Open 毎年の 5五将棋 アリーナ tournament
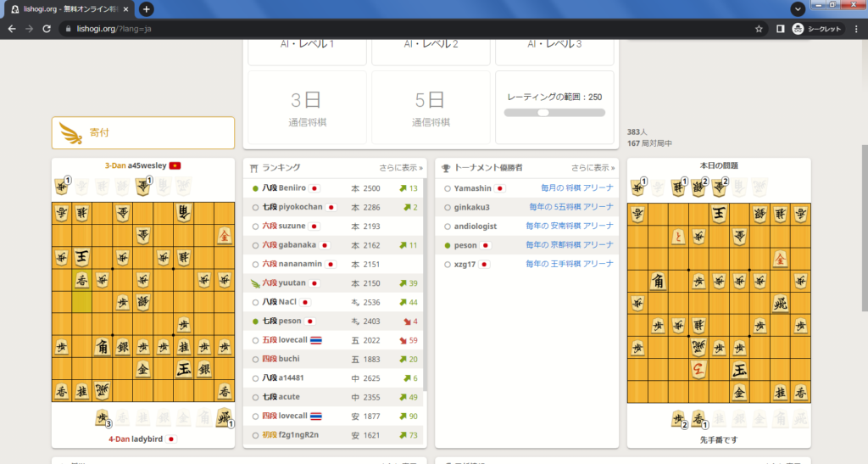The width and height of the screenshot is (868, 464). (571, 207)
